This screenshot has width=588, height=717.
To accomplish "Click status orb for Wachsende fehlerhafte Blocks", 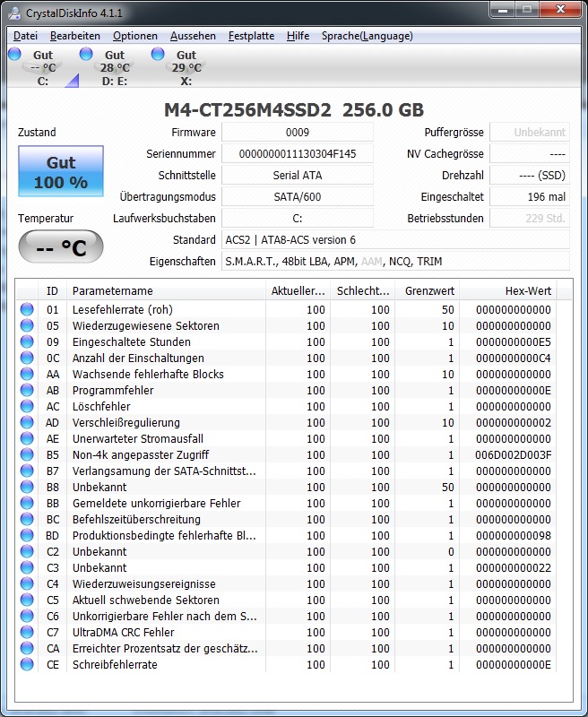I will click(x=27, y=374).
